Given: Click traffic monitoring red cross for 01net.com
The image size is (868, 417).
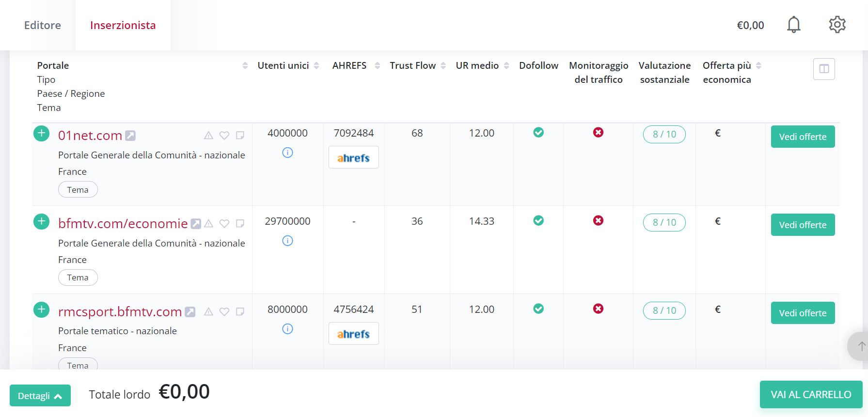Looking at the screenshot, I should coord(599,132).
